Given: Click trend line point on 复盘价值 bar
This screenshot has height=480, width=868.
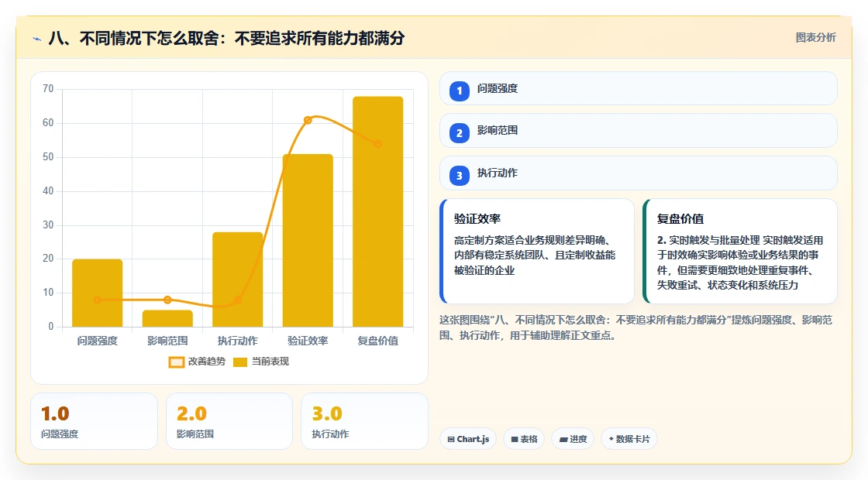Looking at the screenshot, I should click(378, 144).
